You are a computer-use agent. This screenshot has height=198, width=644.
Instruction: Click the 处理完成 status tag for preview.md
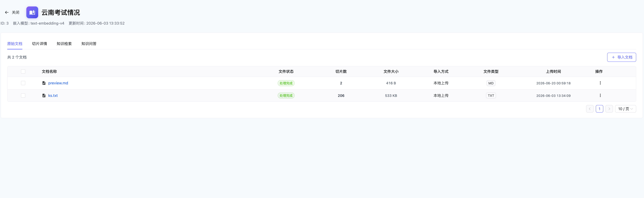point(286,83)
